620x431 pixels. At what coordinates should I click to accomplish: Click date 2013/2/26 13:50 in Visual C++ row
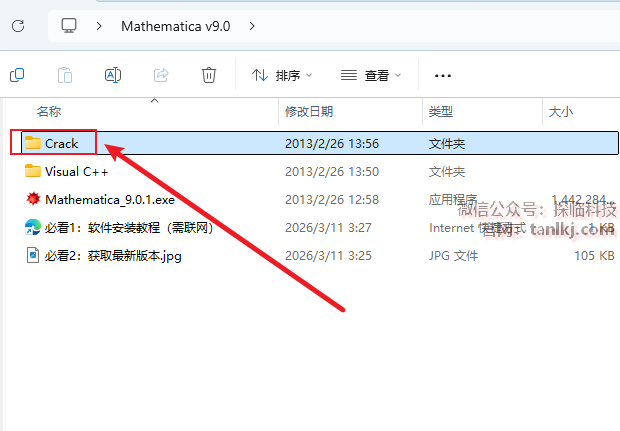(332, 172)
